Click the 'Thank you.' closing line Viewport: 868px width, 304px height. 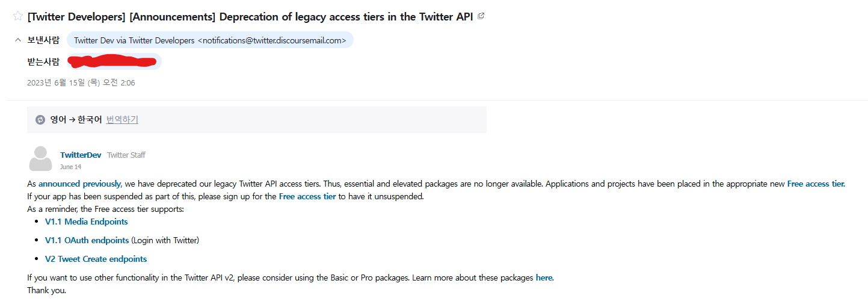click(x=47, y=290)
